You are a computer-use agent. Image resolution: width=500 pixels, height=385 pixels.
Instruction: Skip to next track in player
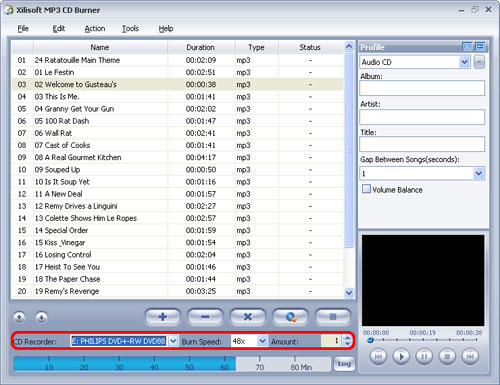[x=470, y=357]
